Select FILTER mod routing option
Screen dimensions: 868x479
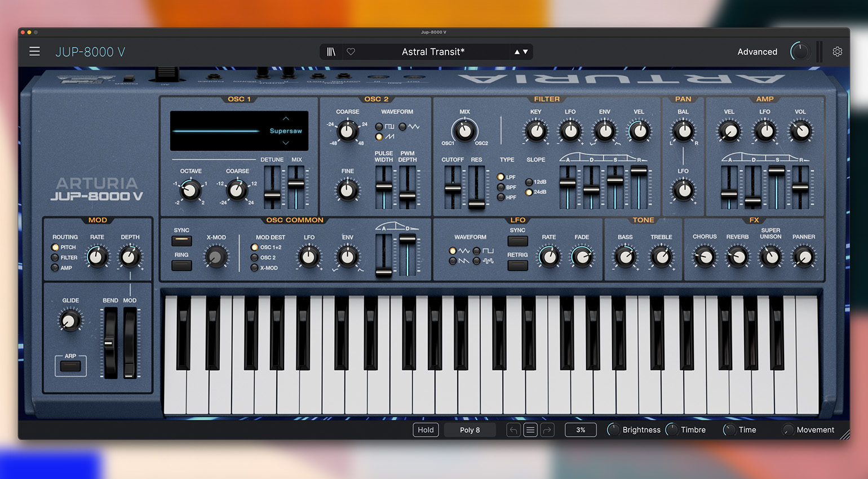tap(55, 258)
